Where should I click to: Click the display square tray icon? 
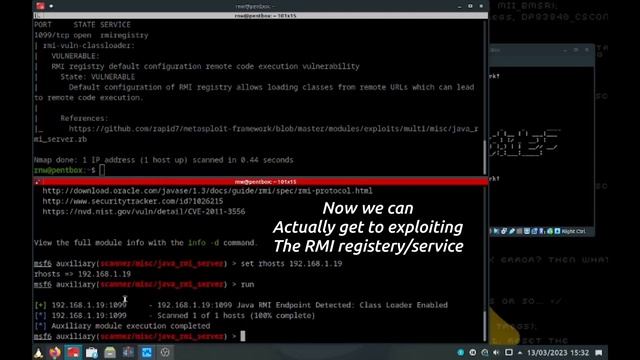[509, 352]
